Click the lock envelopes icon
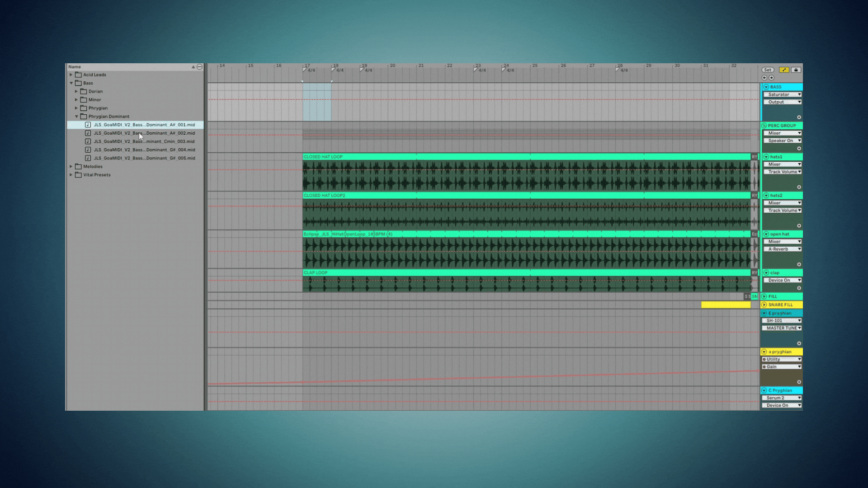 (796, 70)
